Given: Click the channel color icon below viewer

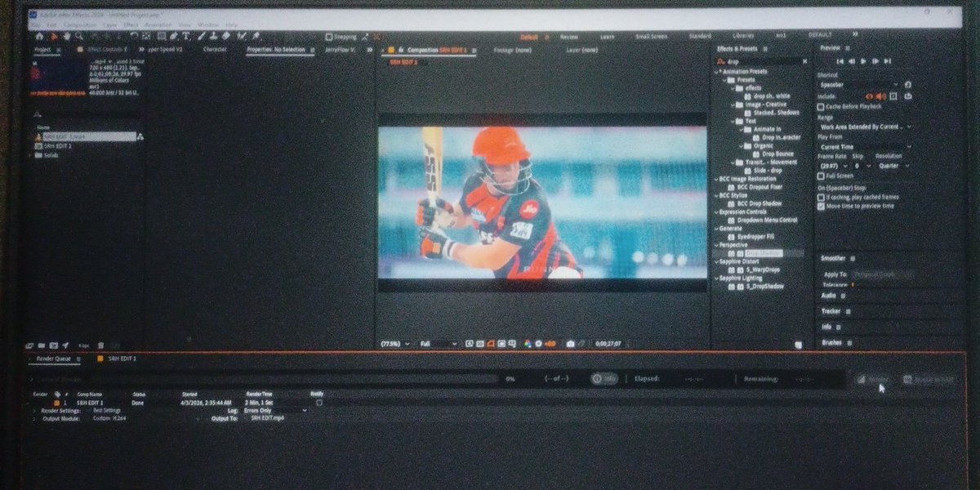Looking at the screenshot, I should tap(528, 344).
